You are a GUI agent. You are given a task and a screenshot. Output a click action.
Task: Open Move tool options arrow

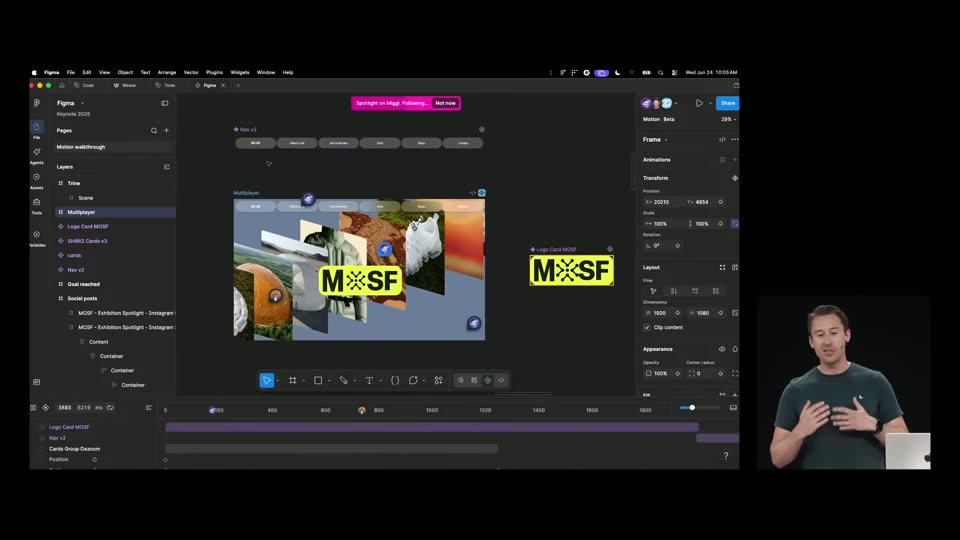(x=278, y=381)
